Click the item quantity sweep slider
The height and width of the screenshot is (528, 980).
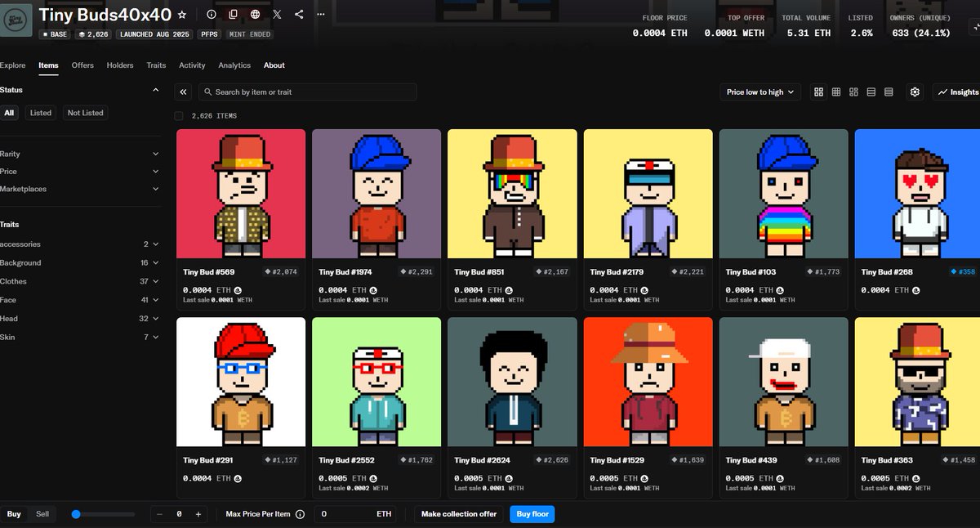[103, 514]
